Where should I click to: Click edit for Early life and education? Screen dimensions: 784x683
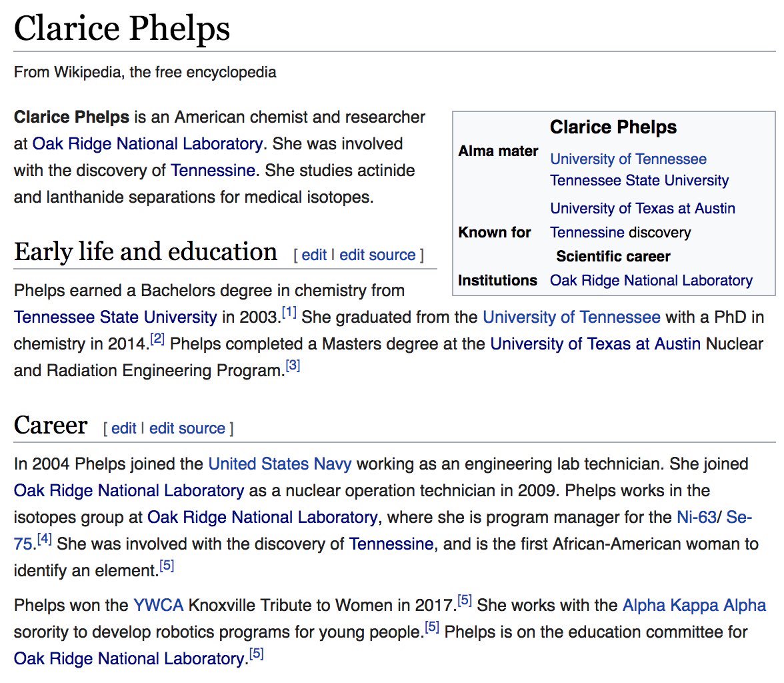[314, 255]
